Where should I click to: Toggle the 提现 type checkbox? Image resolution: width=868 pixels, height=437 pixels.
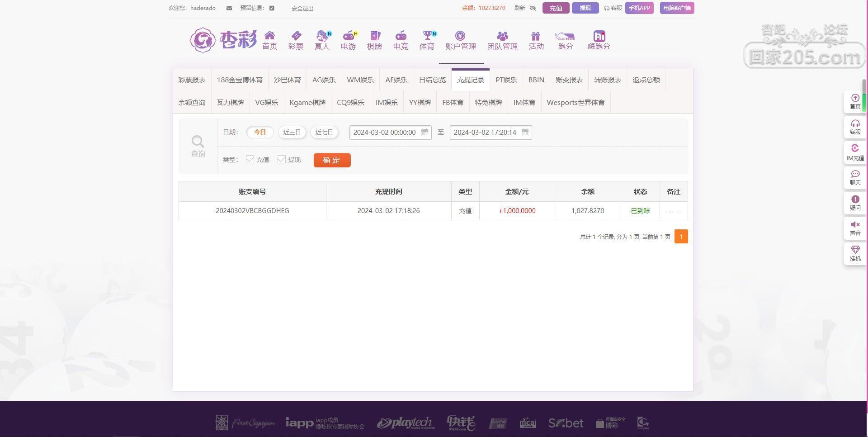tap(282, 159)
